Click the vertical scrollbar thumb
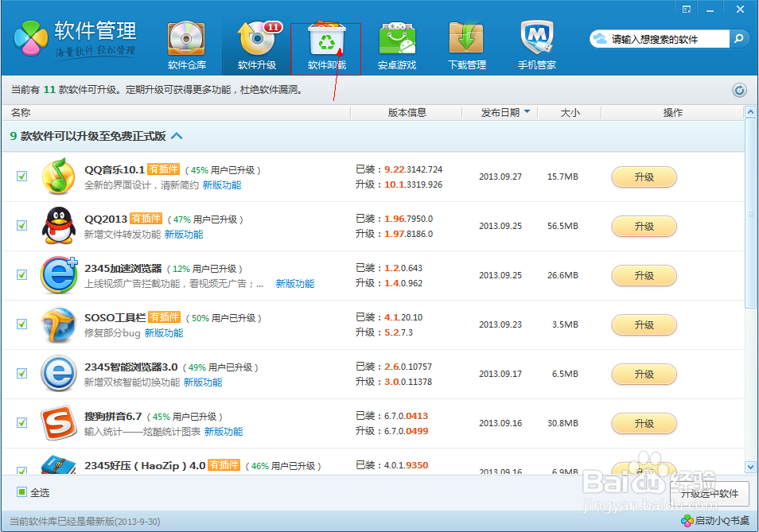Screen dimensions: 759x532 click(x=750, y=213)
